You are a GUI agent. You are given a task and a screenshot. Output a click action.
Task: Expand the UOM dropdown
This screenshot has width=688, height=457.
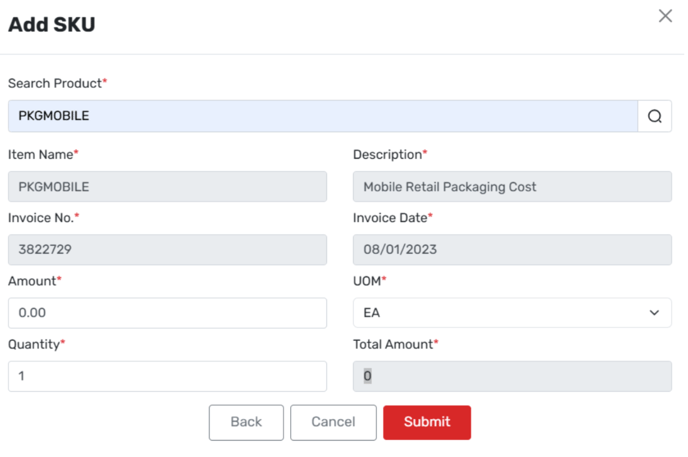(512, 313)
